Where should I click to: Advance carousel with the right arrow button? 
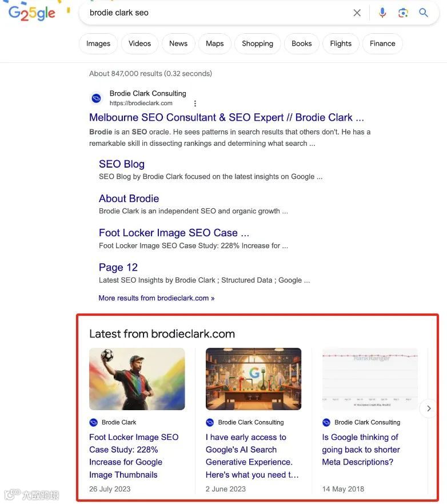(x=429, y=408)
